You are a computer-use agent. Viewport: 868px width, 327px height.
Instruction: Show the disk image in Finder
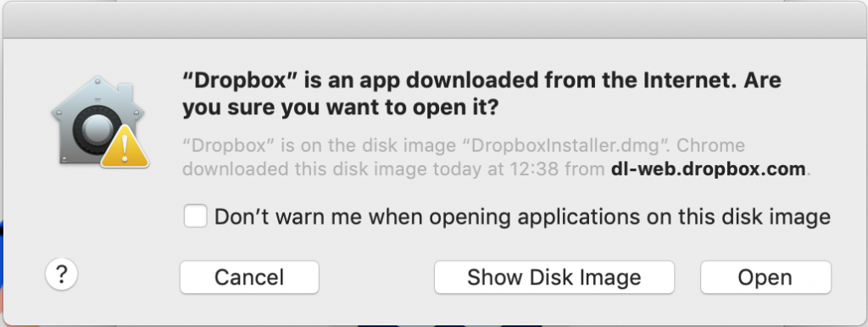coord(554,277)
